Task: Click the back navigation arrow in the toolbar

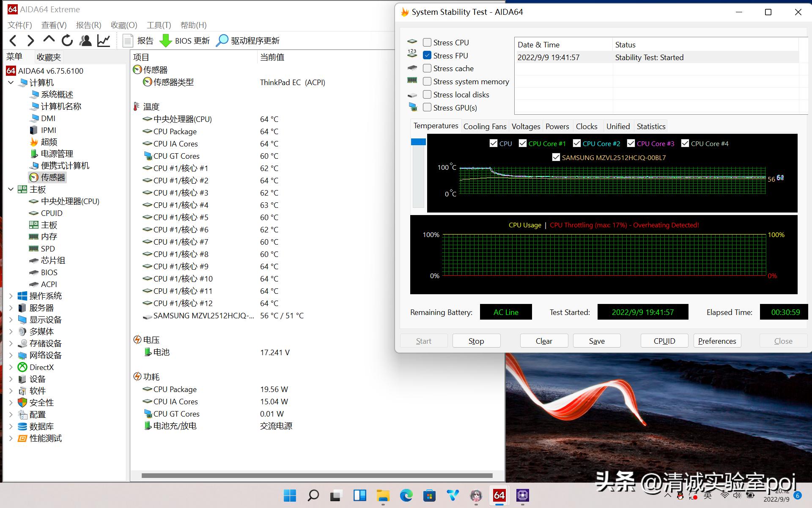Action: (13, 40)
